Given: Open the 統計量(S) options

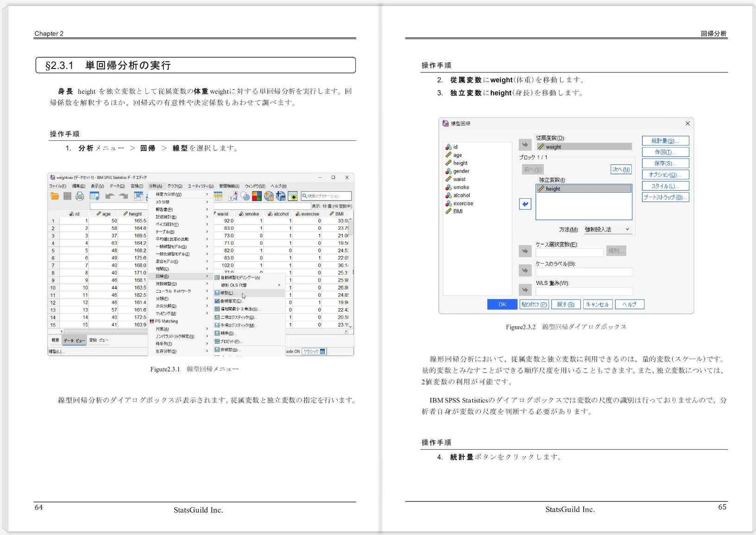Looking at the screenshot, I should [666, 141].
